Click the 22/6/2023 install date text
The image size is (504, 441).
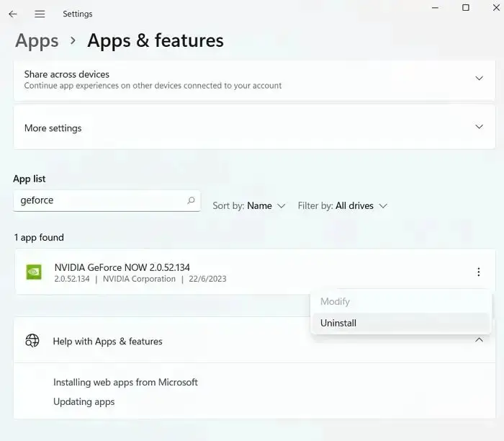207,279
